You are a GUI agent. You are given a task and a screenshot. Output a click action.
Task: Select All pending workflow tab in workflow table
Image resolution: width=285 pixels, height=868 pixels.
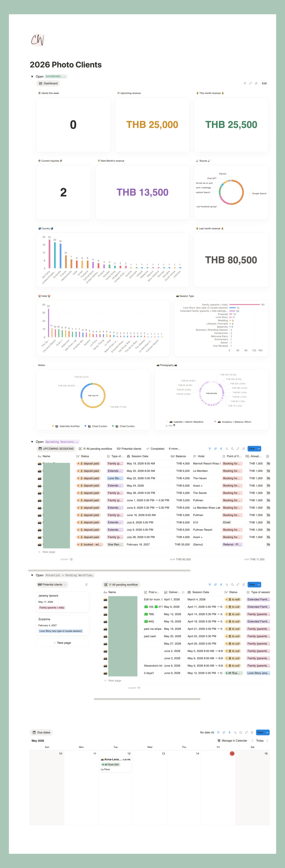click(x=121, y=585)
